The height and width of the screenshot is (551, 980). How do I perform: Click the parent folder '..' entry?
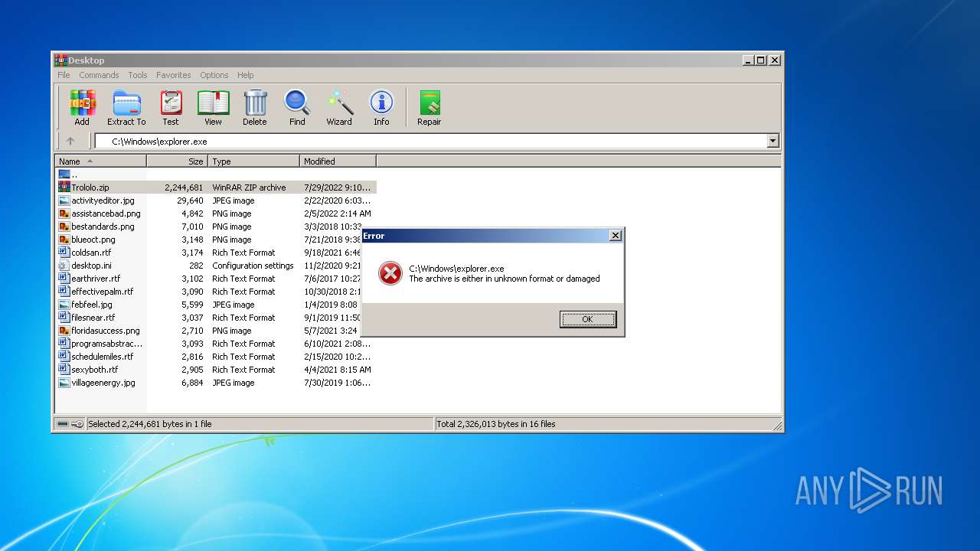pos(68,174)
